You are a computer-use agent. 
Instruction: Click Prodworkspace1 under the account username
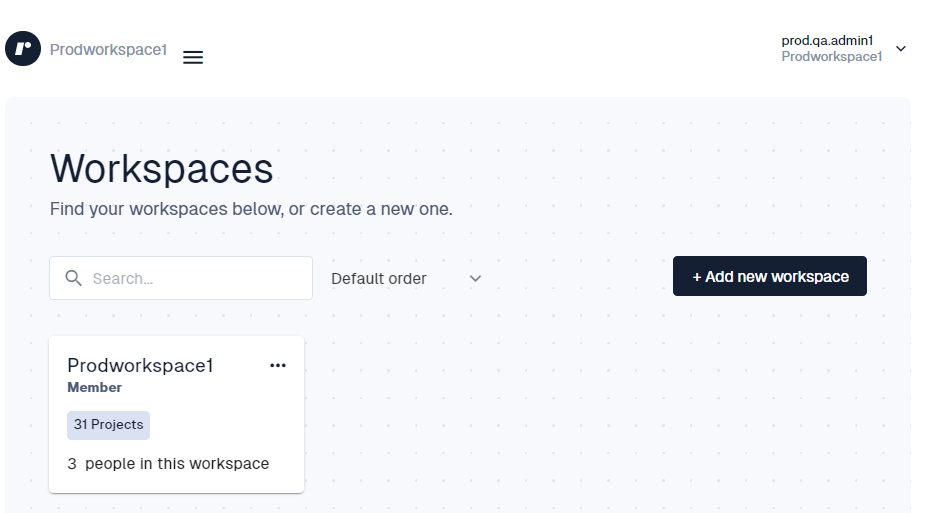pyautogui.click(x=832, y=57)
